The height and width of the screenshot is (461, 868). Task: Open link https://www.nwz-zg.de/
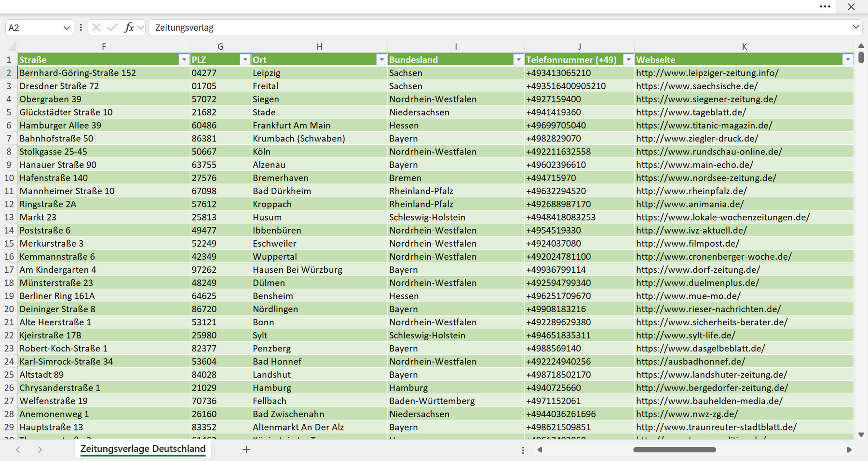[x=687, y=414]
